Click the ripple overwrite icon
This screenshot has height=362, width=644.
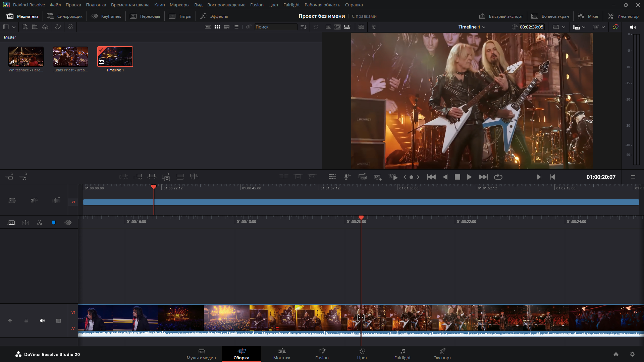tap(152, 177)
